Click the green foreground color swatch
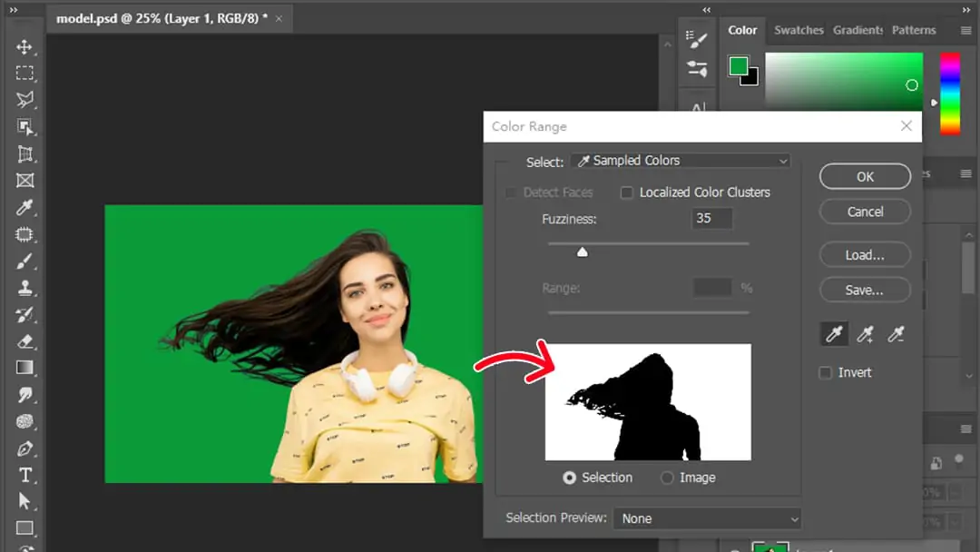The height and width of the screenshot is (552, 980). (738, 65)
